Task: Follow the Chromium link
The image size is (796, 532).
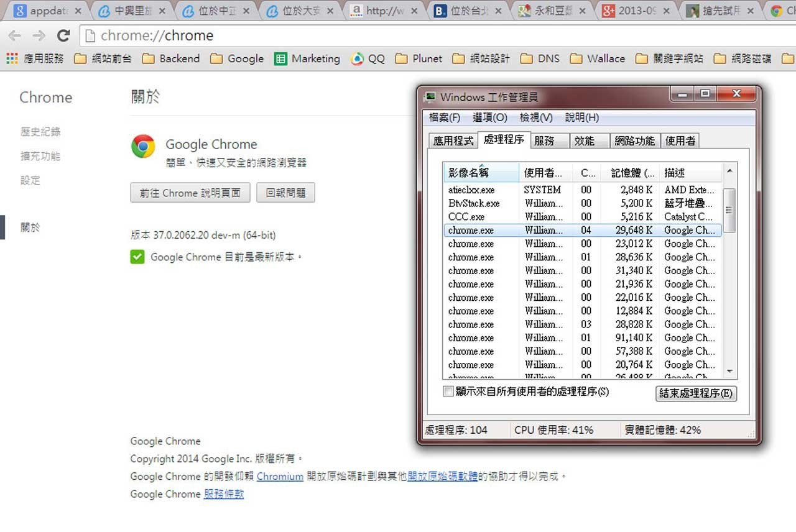Action: (280, 477)
